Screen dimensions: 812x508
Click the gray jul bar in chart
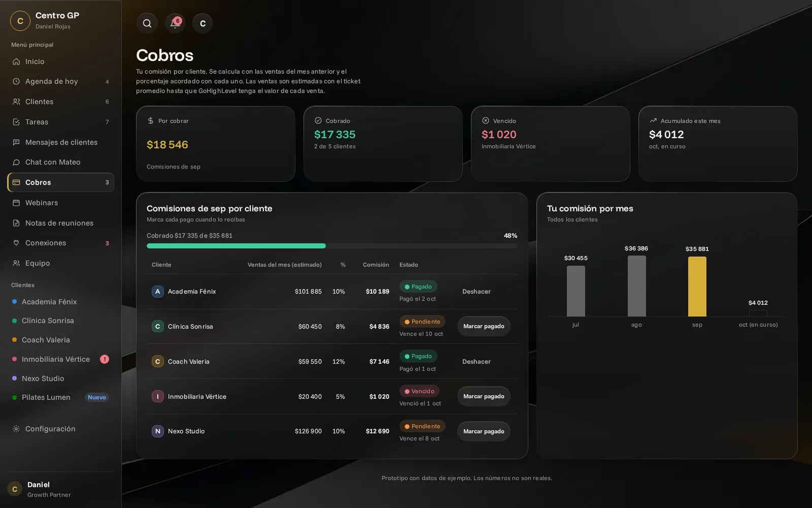pyautogui.click(x=576, y=291)
